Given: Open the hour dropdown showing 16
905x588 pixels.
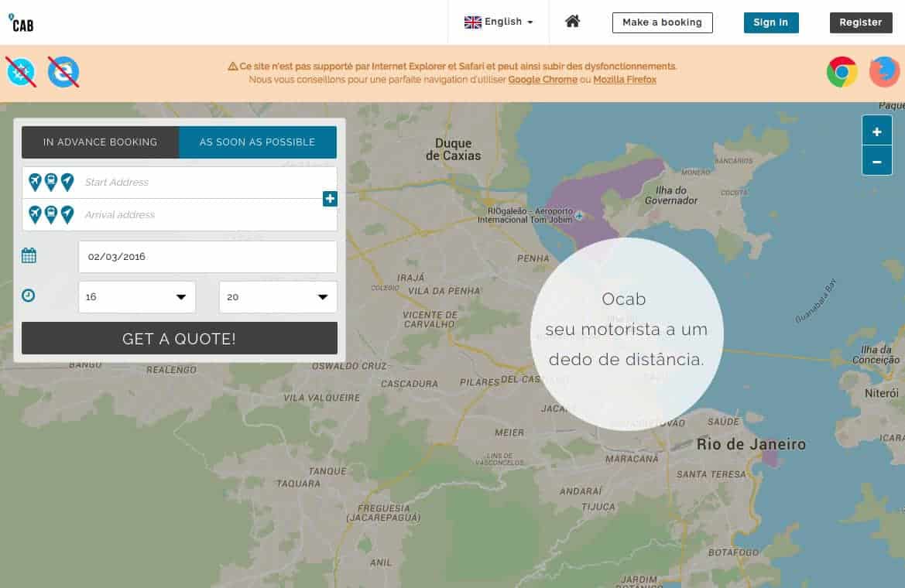Looking at the screenshot, I should [x=137, y=297].
